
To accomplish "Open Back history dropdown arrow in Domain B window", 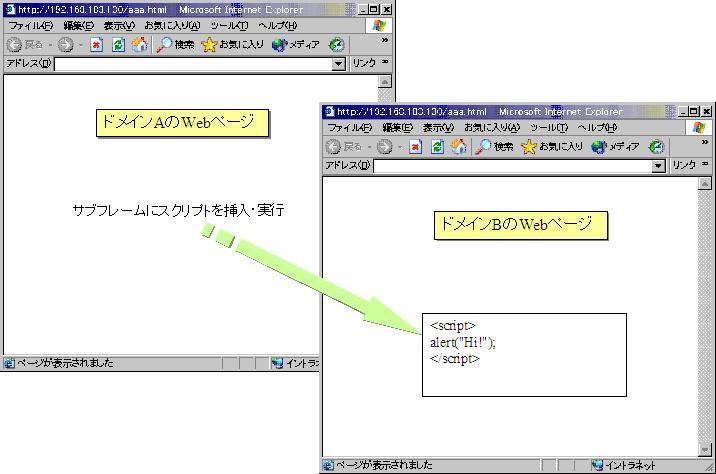I will (x=369, y=147).
